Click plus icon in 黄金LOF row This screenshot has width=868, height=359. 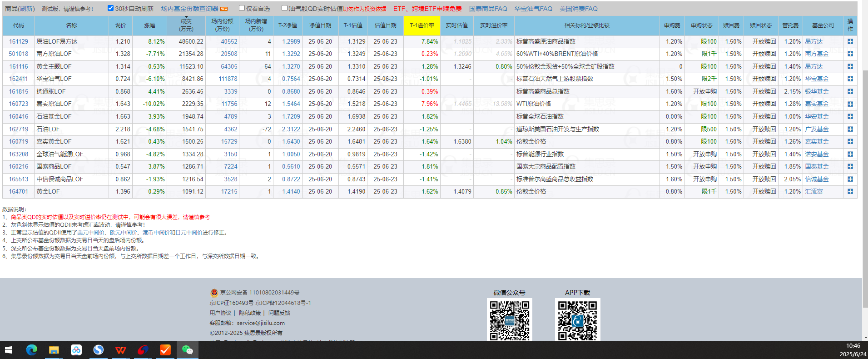click(850, 192)
